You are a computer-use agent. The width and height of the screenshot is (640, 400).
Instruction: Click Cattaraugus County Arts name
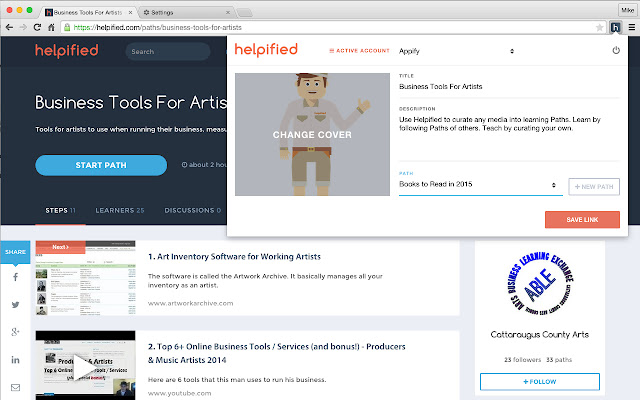coord(540,335)
